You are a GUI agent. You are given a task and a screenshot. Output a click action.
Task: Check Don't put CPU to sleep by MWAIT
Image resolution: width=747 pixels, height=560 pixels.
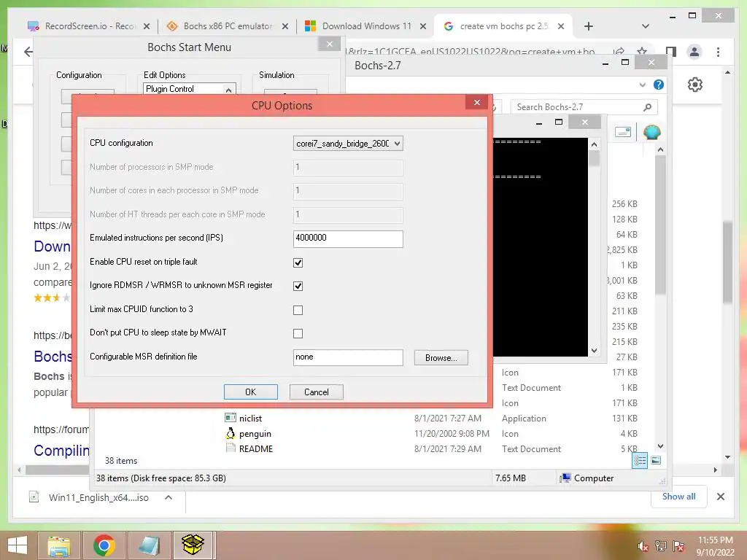click(x=298, y=334)
